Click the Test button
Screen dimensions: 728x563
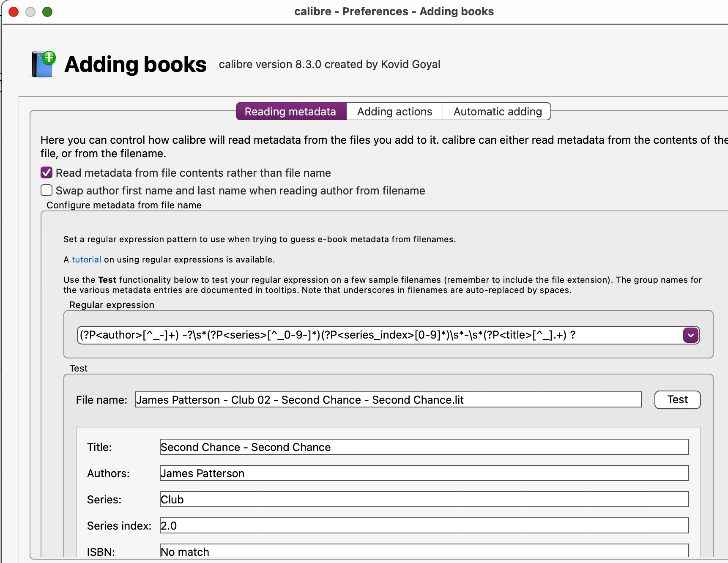point(677,400)
